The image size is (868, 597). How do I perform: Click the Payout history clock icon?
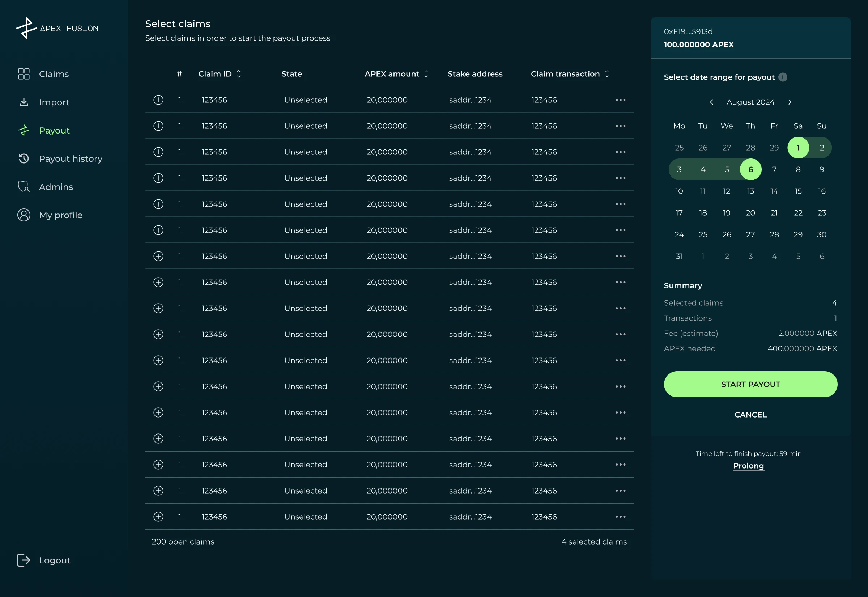(24, 158)
